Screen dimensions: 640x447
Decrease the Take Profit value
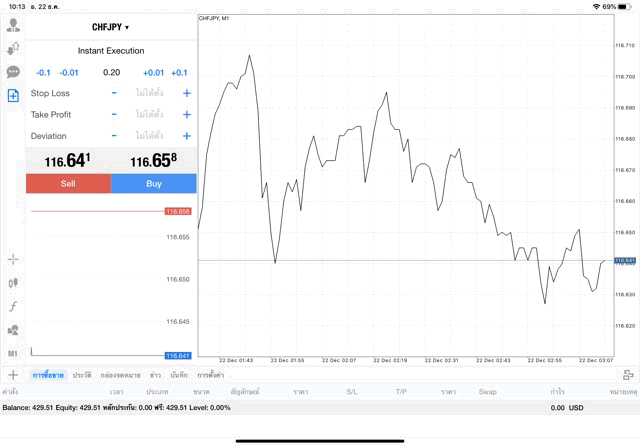tap(114, 114)
